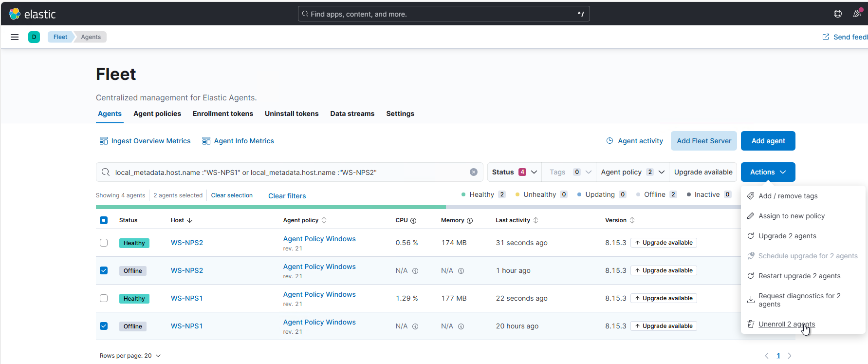This screenshot has height=364, width=868.
Task: Sort by Host column arrow
Action: pyautogui.click(x=190, y=220)
